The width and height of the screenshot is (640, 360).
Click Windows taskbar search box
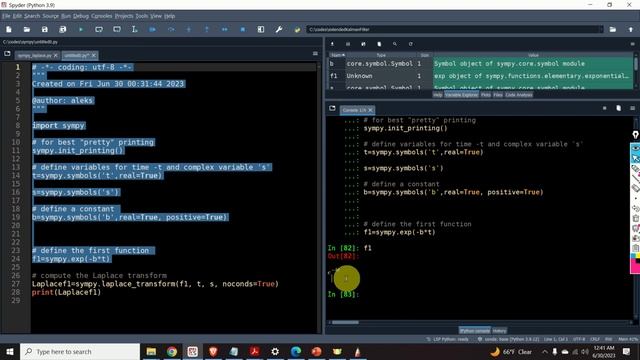pos(80,351)
